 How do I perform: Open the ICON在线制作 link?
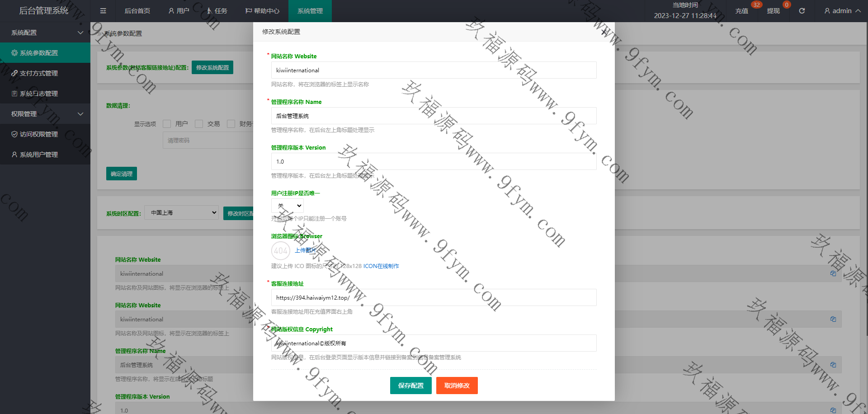(381, 266)
